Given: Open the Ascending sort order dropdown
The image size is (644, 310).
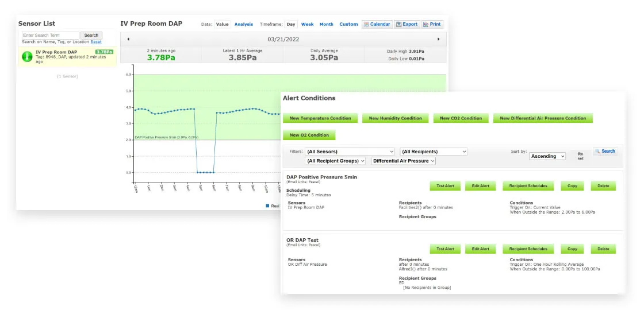Looking at the screenshot, I should (x=547, y=156).
